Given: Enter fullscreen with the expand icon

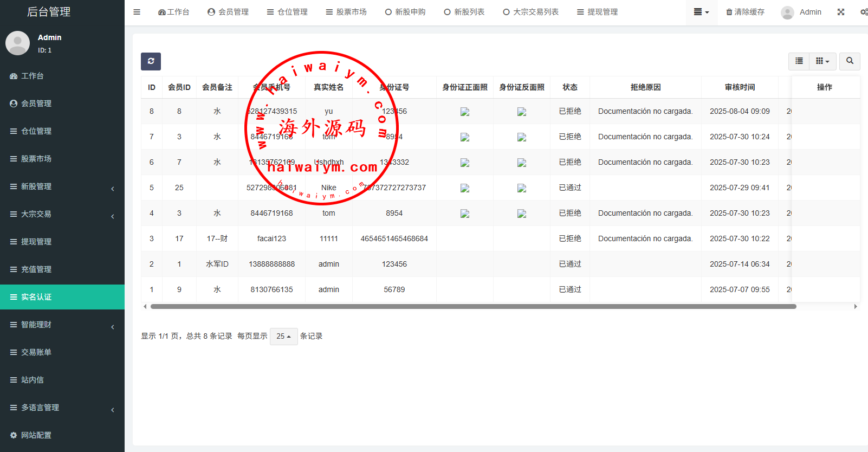Looking at the screenshot, I should 840,12.
